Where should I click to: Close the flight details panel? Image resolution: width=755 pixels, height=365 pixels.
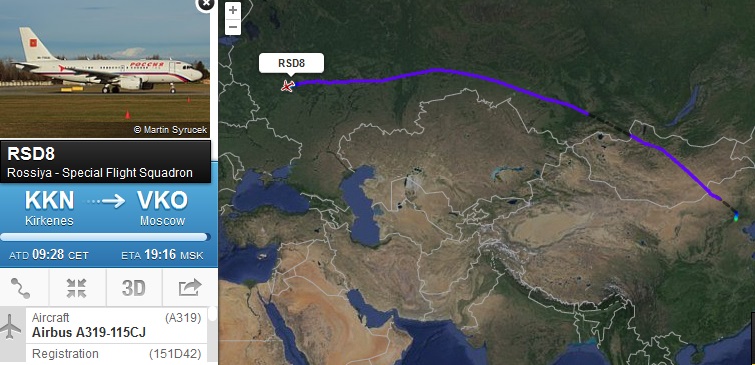coord(206,4)
